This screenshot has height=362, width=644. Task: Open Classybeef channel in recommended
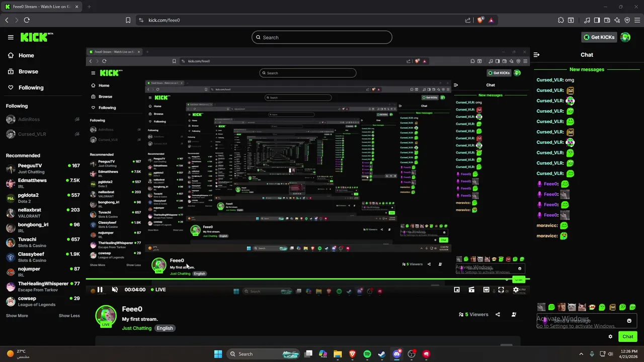43,257
